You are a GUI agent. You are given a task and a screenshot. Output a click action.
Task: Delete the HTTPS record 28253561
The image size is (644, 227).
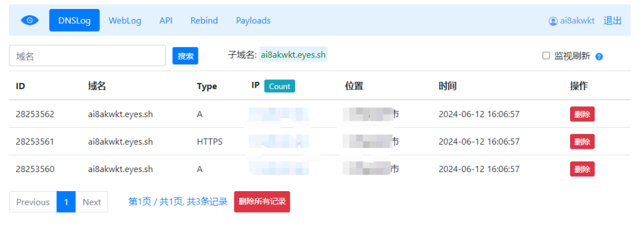[x=582, y=142]
